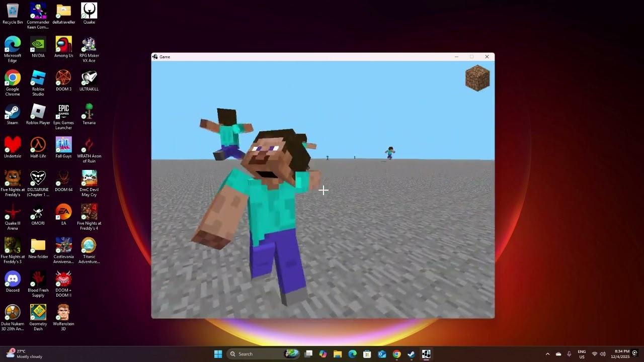This screenshot has width=644, height=362.
Task: Open DmC Devil May Cry icon
Action: point(89,184)
